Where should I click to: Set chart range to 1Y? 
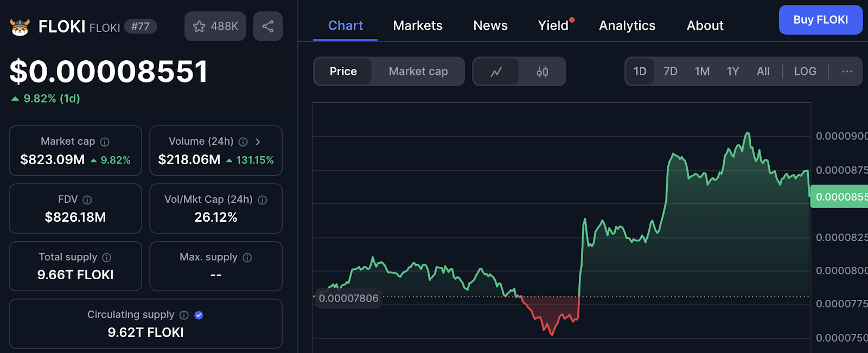tap(733, 72)
